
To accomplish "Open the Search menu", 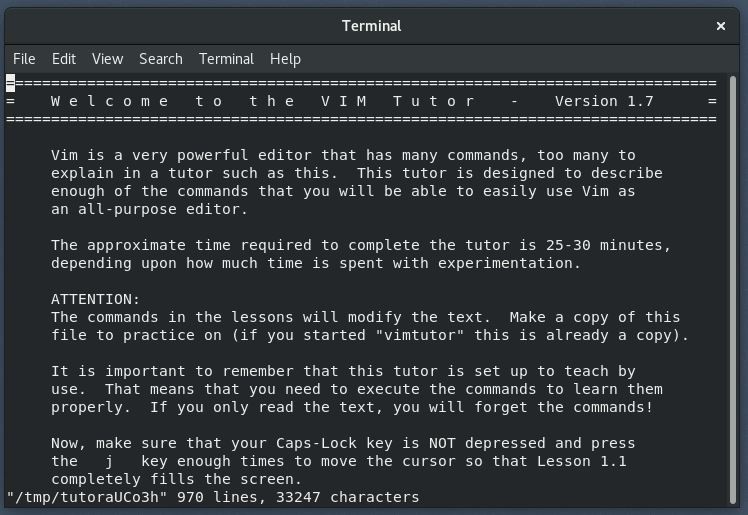I will [x=161, y=59].
